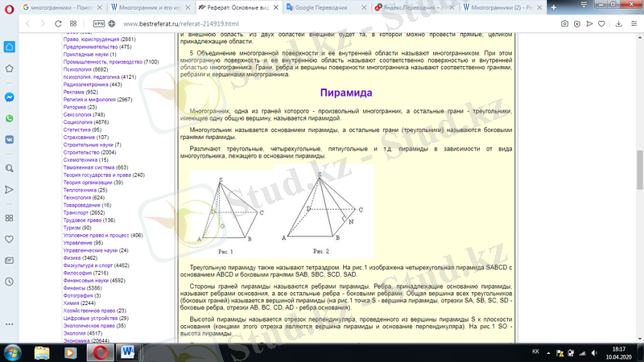Open Уголовное право и процесс link
Viewport: 644px width, 362px height.
coord(96,236)
